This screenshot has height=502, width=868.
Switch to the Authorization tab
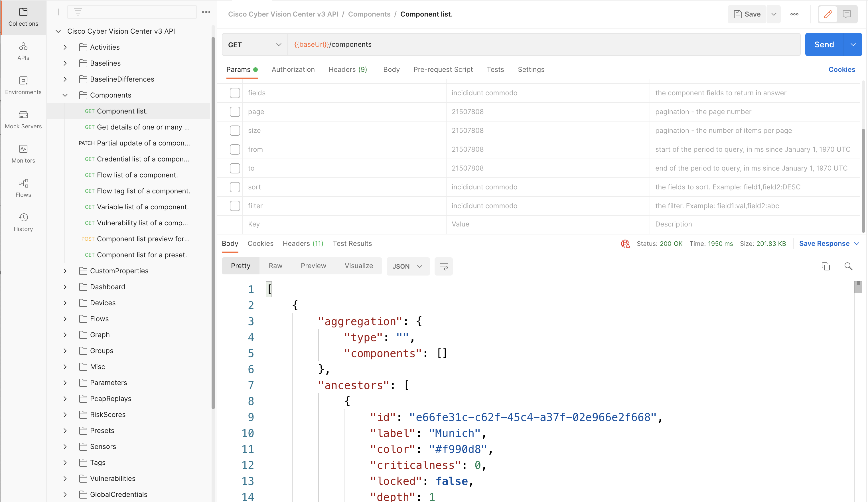pos(293,70)
